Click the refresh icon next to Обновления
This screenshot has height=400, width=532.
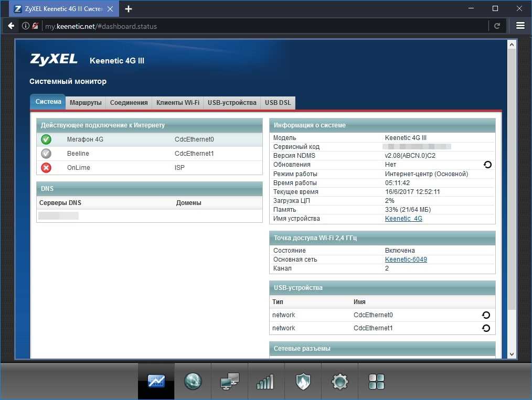[487, 165]
